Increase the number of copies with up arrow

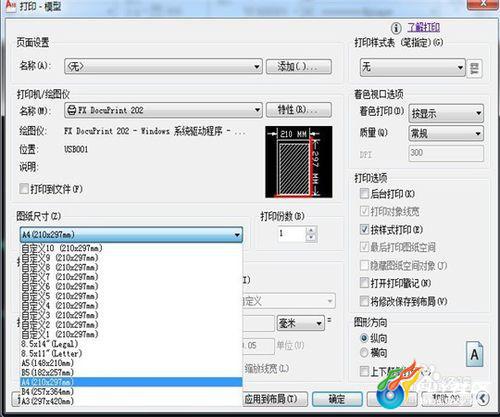point(311,230)
